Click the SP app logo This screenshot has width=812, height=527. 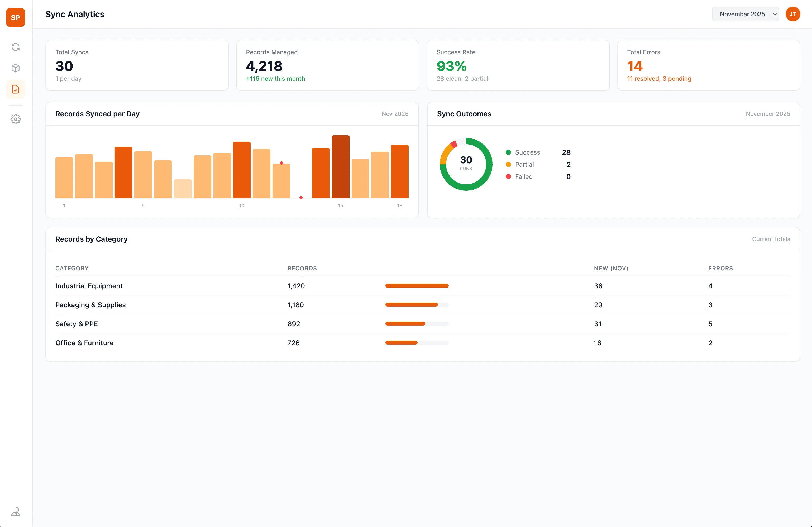(x=15, y=17)
